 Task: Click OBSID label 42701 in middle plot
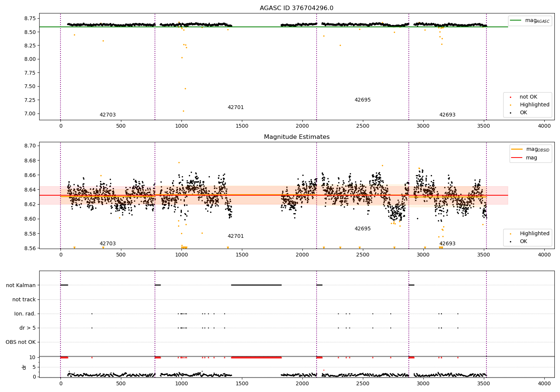coord(236,236)
